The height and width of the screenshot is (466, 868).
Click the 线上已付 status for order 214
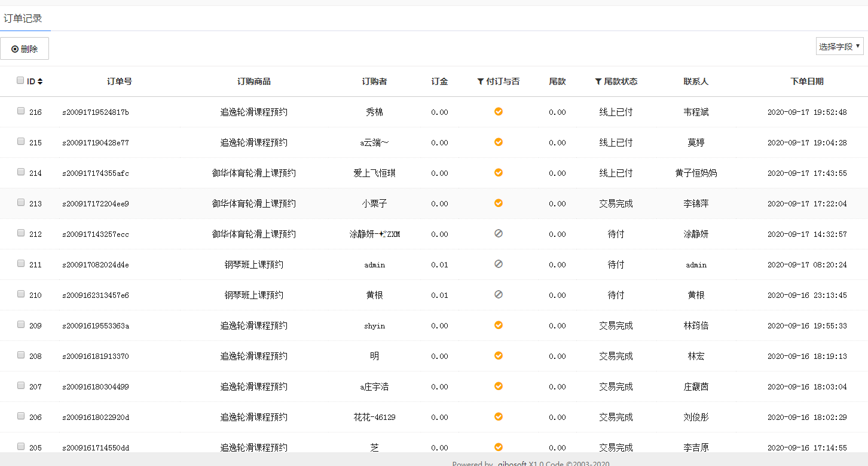[616, 173]
